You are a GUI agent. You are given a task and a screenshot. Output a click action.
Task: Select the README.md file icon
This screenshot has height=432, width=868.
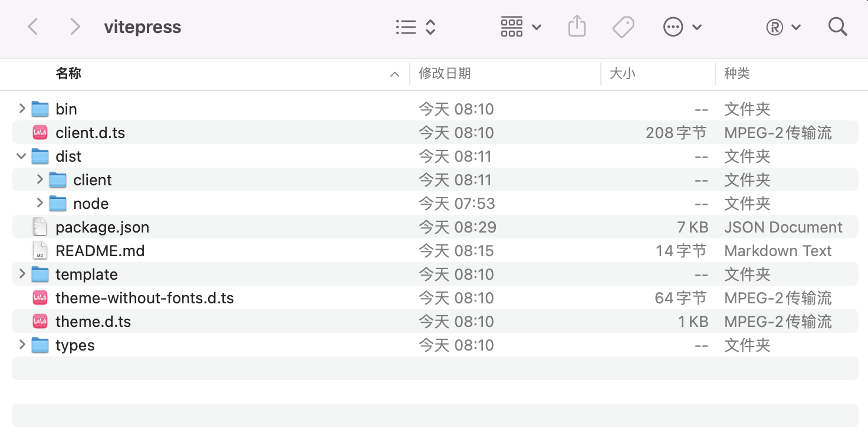[x=40, y=251]
